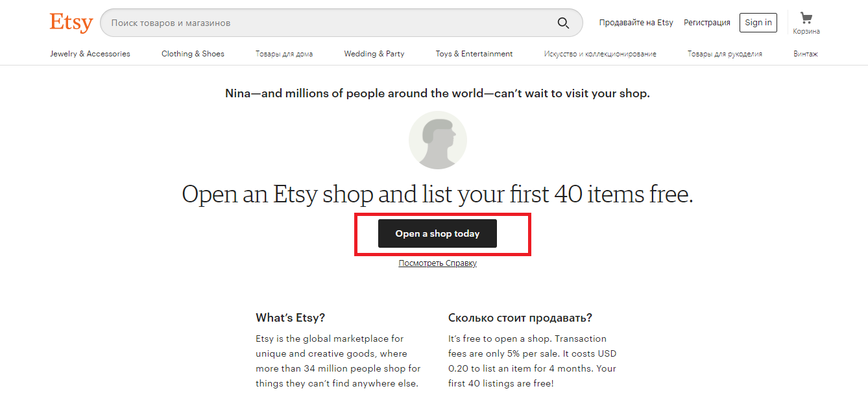Open the Регистрация link
868x393 pixels.
coord(706,23)
